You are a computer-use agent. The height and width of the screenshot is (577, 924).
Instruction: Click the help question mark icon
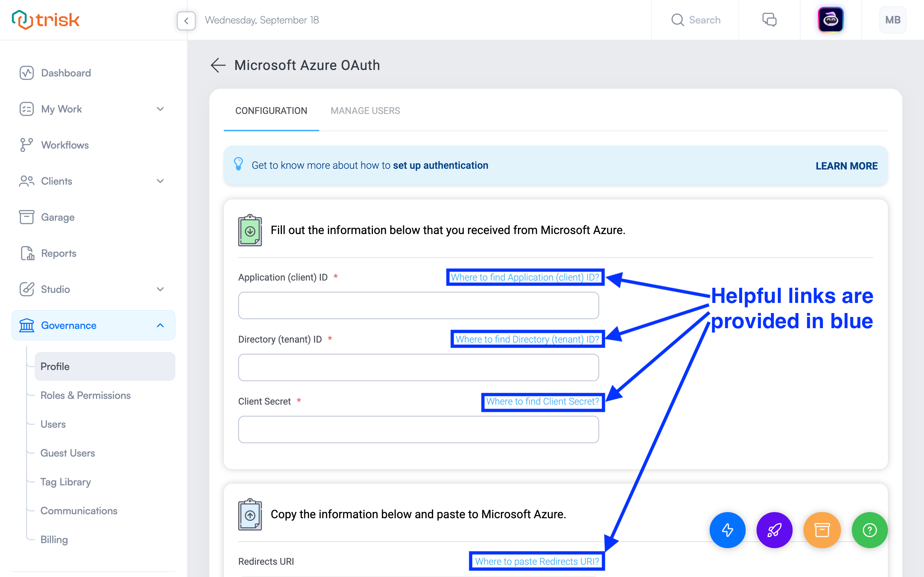[x=869, y=530]
